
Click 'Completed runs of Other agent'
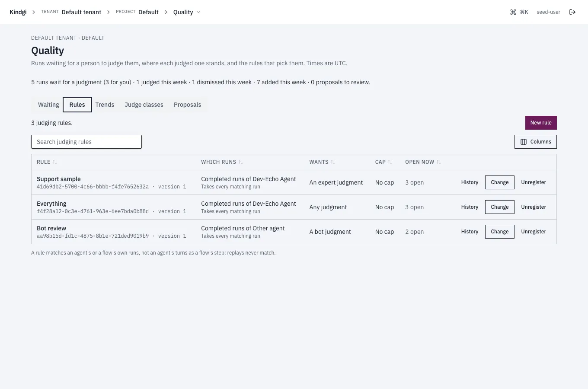(x=243, y=228)
